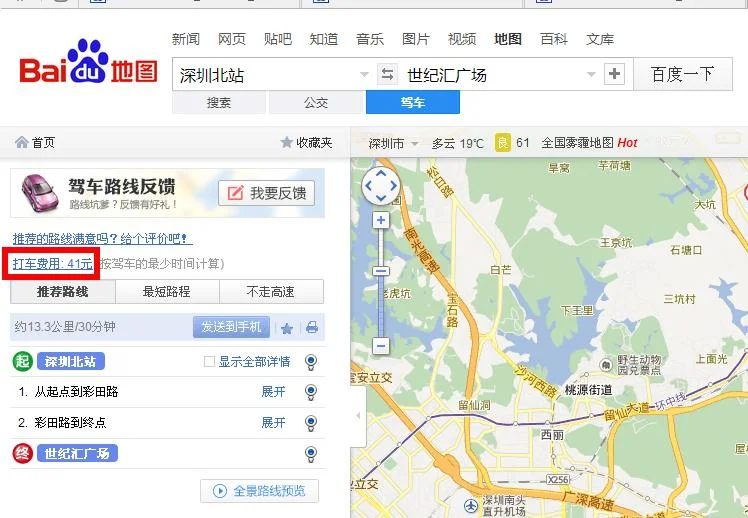
Task: Select the 推荐路线 route option
Action: point(63,291)
